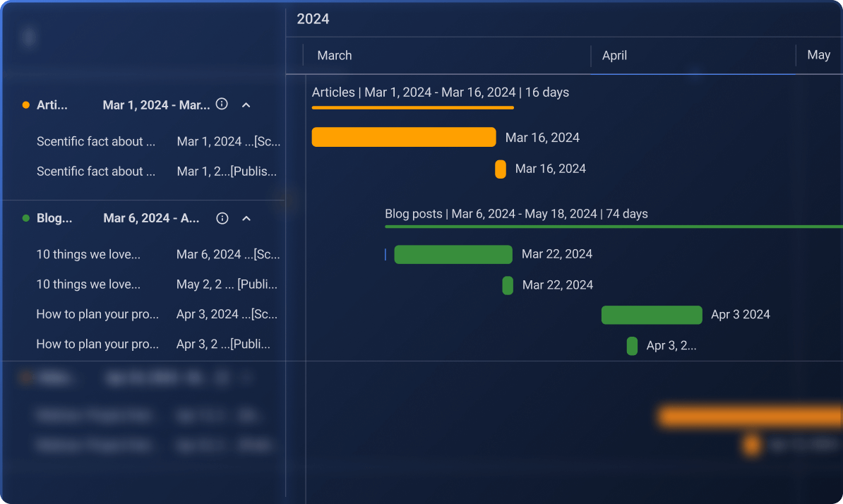Screen dimensions: 843x504
Task: Click the info icon beside Blog posts group
Action: click(222, 218)
